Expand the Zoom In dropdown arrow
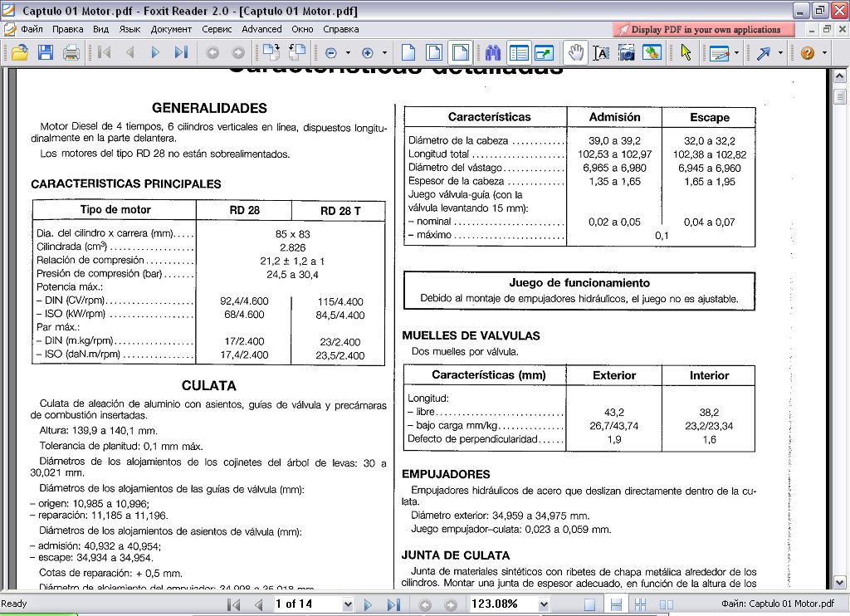Screen dimensions: 850x616 click(x=384, y=52)
